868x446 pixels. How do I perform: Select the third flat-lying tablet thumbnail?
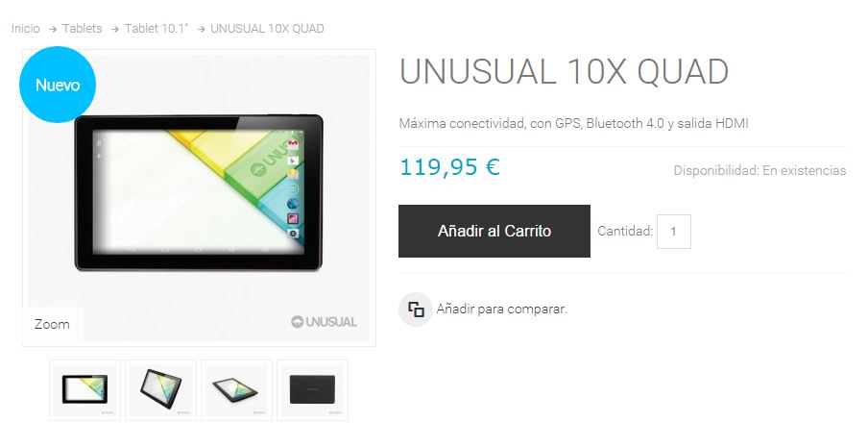point(236,390)
